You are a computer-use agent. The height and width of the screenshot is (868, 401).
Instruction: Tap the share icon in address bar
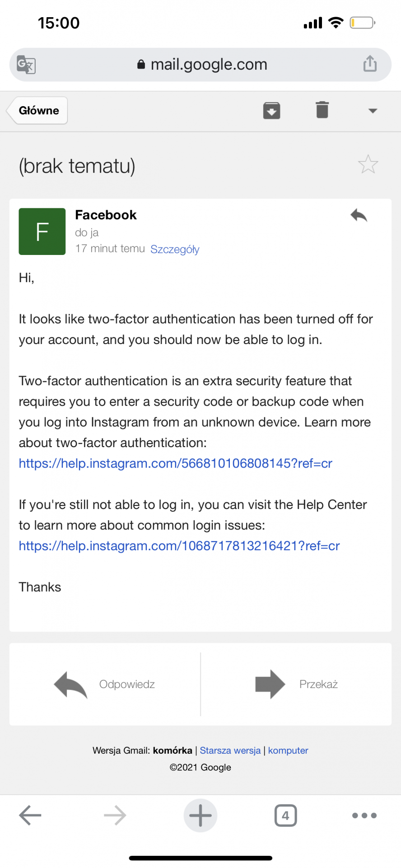[x=370, y=64]
